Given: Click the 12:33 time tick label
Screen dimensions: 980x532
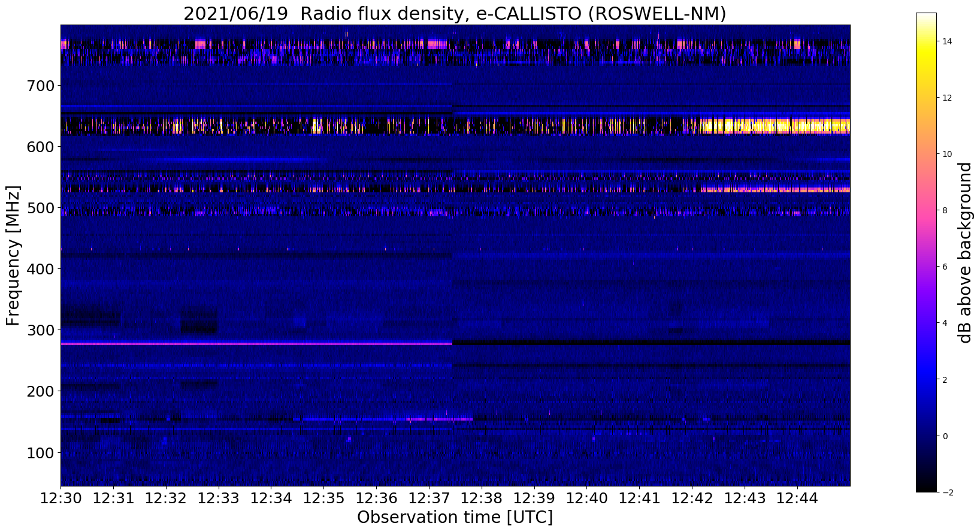Looking at the screenshot, I should [219, 498].
